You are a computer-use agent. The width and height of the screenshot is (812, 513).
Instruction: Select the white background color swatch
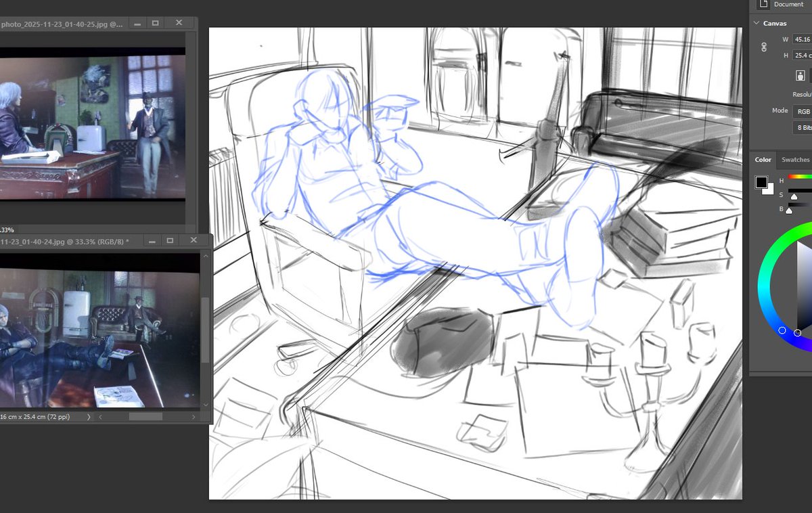(770, 191)
